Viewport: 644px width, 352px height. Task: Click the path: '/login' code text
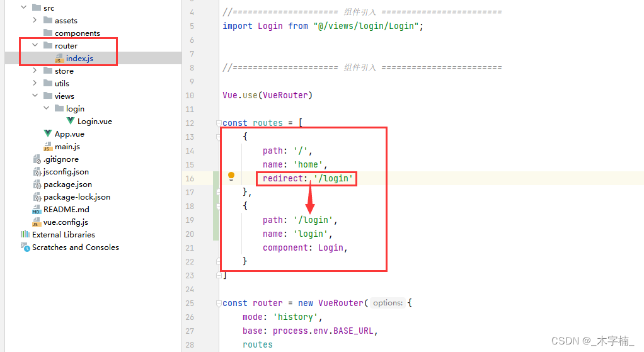[x=300, y=220]
